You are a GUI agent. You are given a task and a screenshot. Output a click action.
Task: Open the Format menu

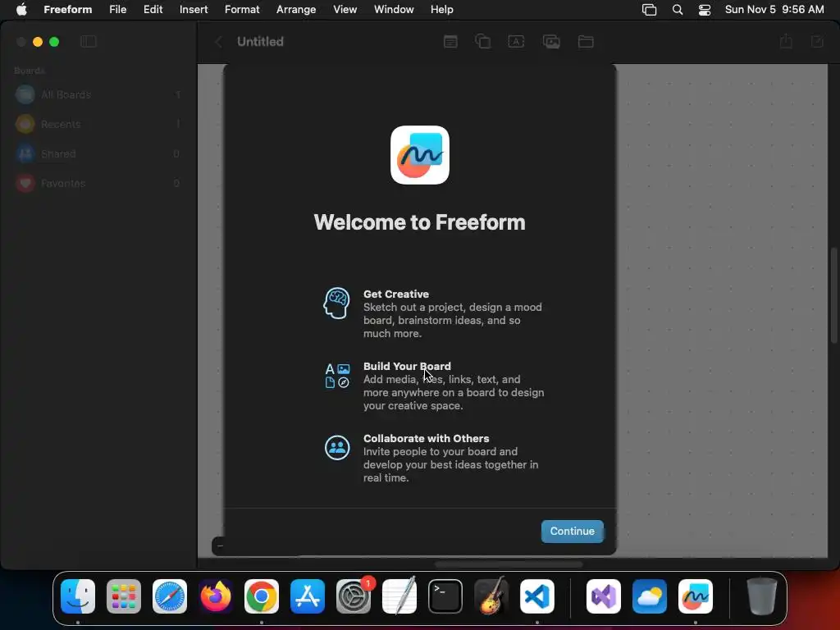click(x=242, y=9)
